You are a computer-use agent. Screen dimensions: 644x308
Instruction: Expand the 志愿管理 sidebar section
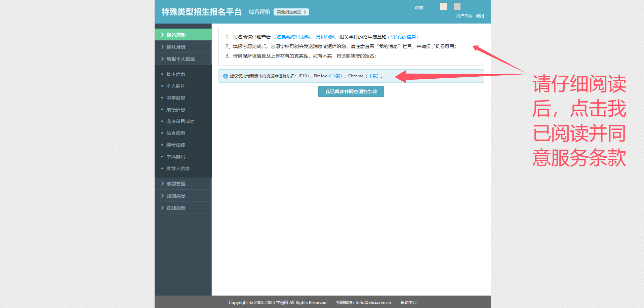tap(176, 184)
